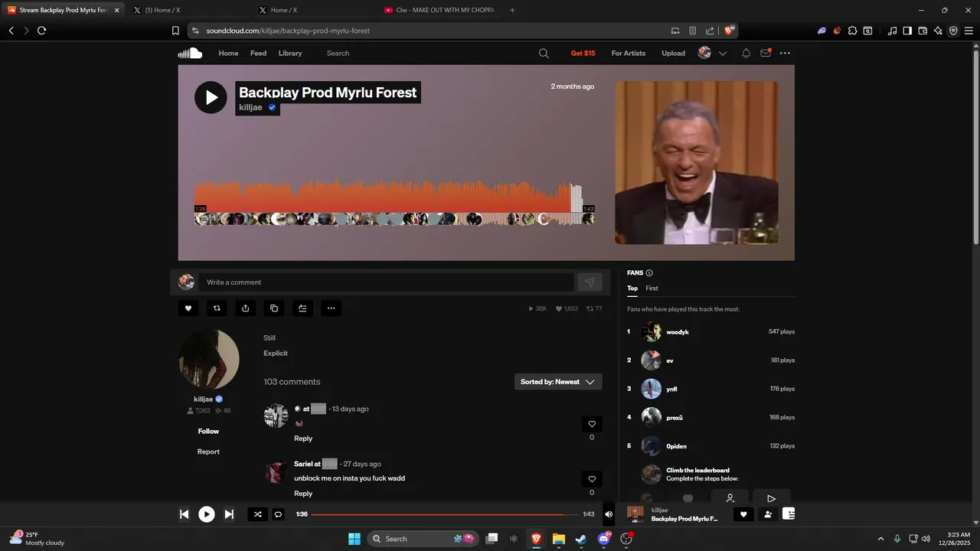The width and height of the screenshot is (980, 551).
Task: Send the comment with the arrow button
Action: pos(590,282)
